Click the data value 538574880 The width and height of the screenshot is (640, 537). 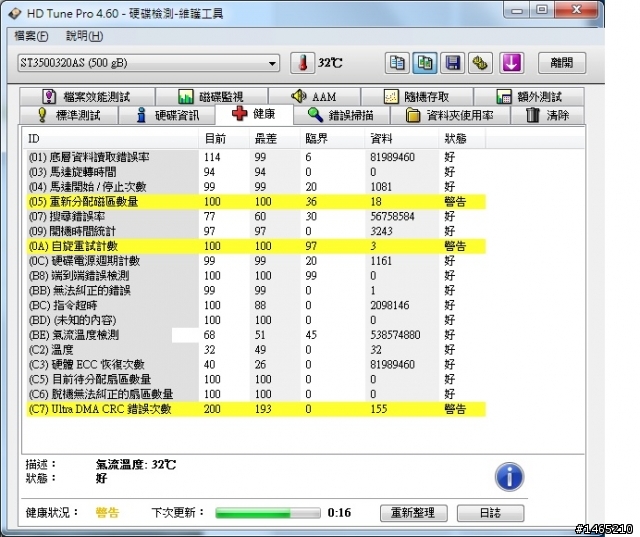pyautogui.click(x=395, y=335)
